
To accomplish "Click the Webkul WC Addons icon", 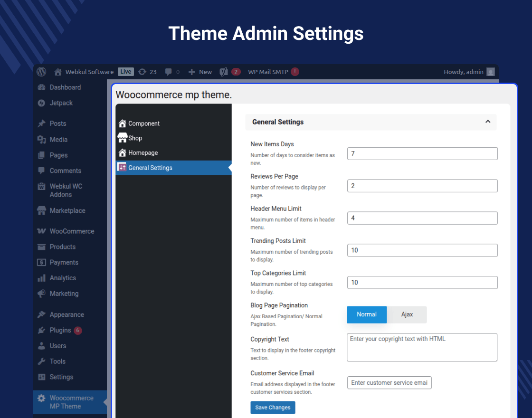I will (x=41, y=186).
